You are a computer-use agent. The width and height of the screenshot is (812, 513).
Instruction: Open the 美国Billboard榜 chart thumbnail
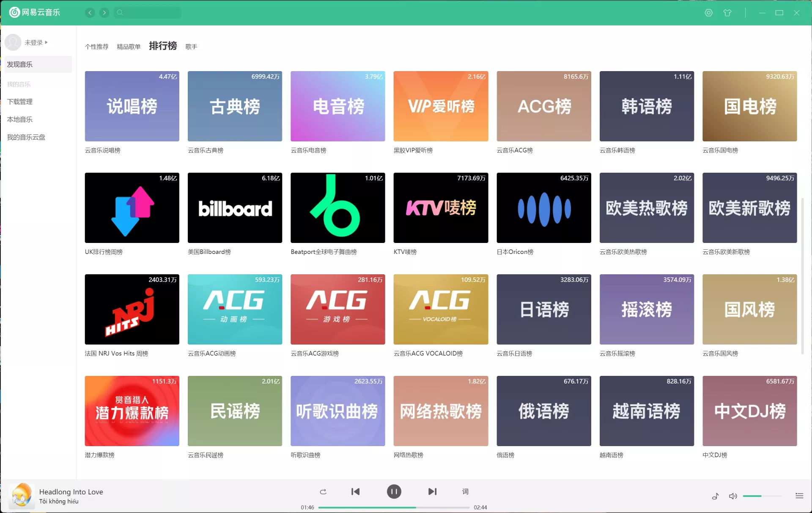pos(235,208)
